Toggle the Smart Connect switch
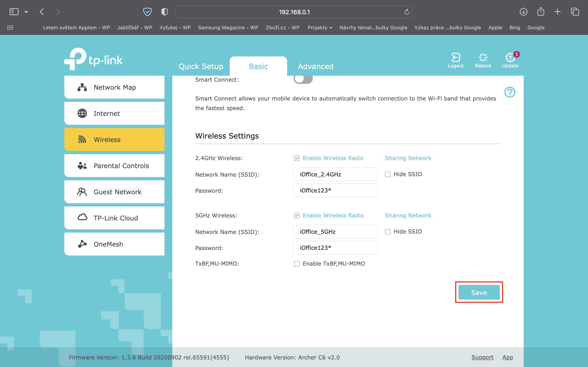Viewport: 588px width, 367px height. (303, 79)
